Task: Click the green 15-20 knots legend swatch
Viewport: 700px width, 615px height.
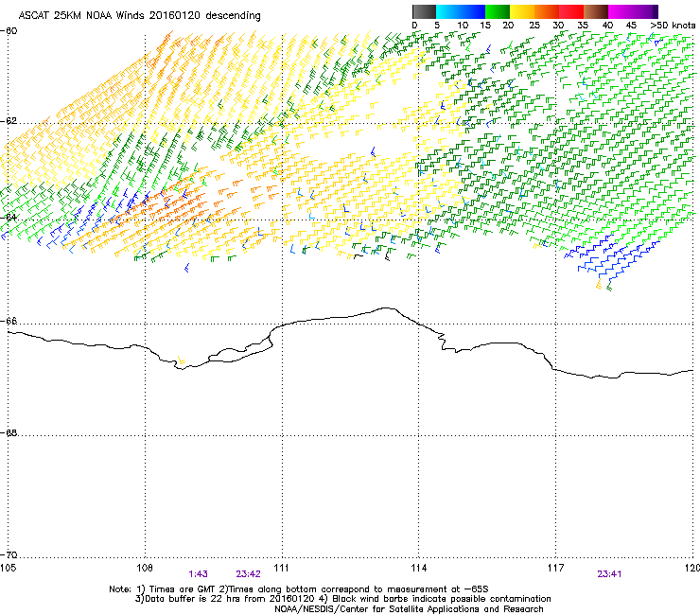Action: click(x=499, y=11)
